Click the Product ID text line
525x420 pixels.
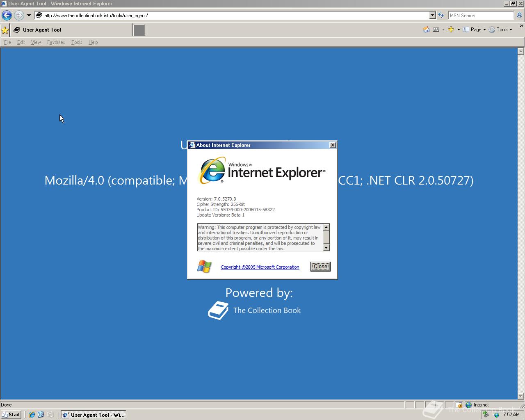tap(235, 210)
